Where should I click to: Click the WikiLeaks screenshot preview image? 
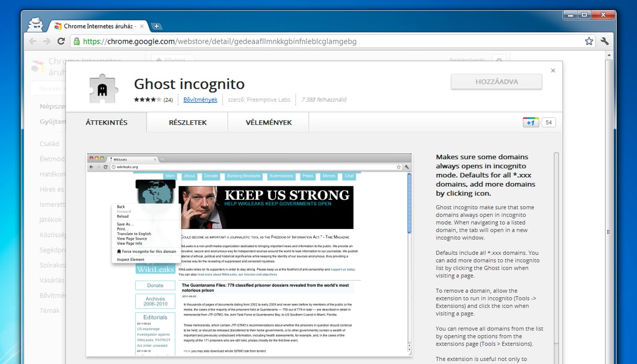coord(249,254)
